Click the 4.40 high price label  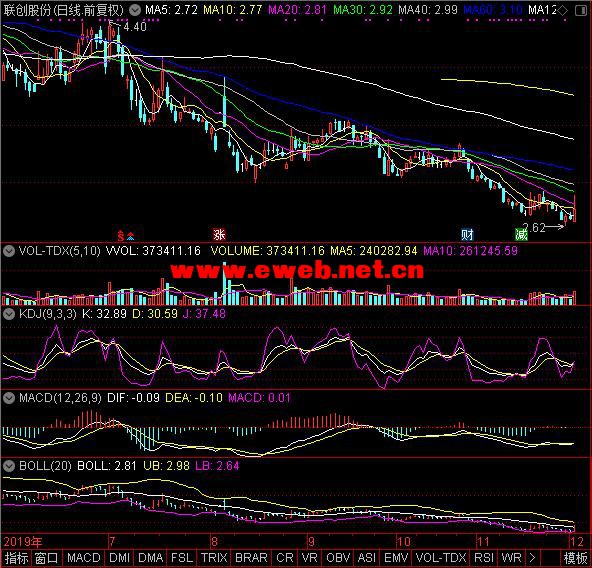tap(135, 27)
